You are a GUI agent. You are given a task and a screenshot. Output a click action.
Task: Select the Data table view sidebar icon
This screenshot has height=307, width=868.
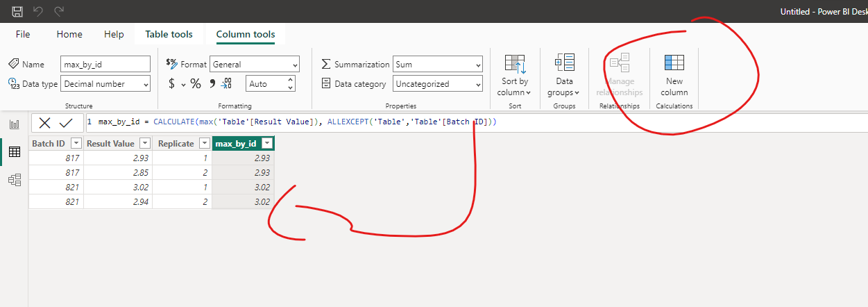[14, 152]
